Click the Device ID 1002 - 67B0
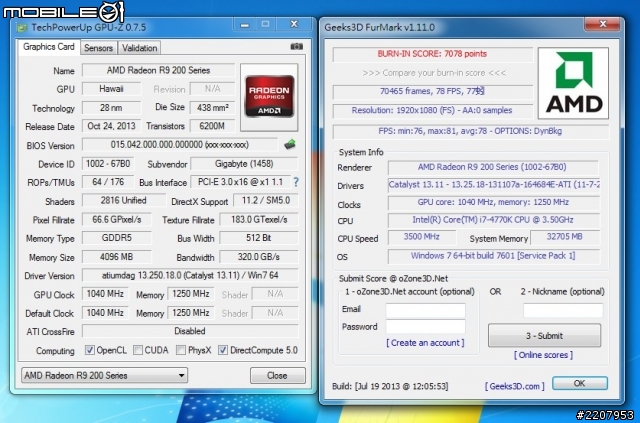Viewport: 640px width, 423px height. point(108,164)
